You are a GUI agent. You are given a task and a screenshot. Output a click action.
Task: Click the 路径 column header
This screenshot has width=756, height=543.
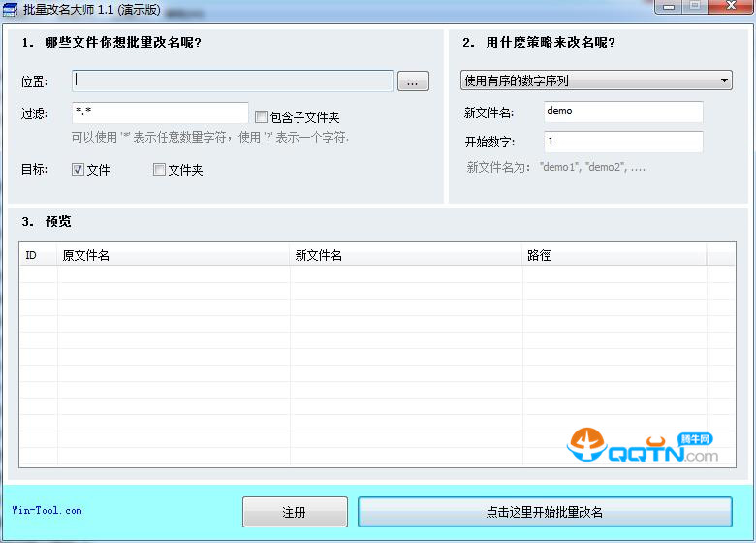click(x=614, y=255)
